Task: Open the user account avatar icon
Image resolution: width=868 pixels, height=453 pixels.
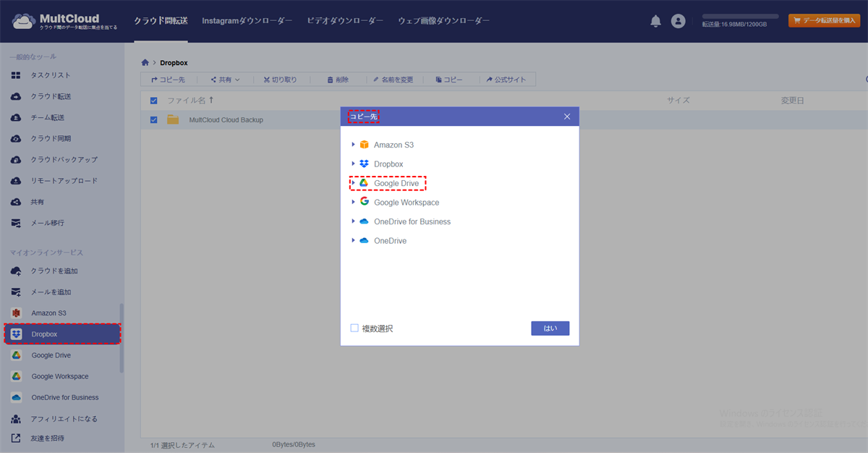Action: pyautogui.click(x=678, y=21)
